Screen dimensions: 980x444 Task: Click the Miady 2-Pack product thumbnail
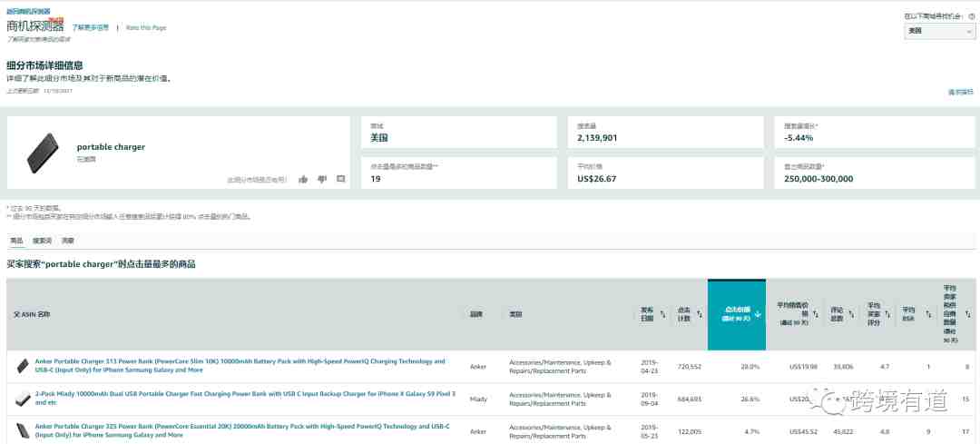pos(23,399)
